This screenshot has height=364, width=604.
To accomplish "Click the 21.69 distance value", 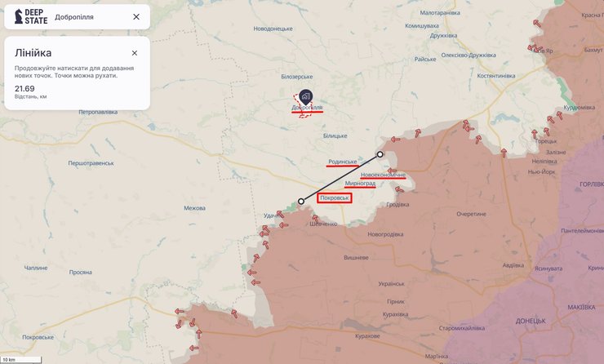I will (x=24, y=89).
